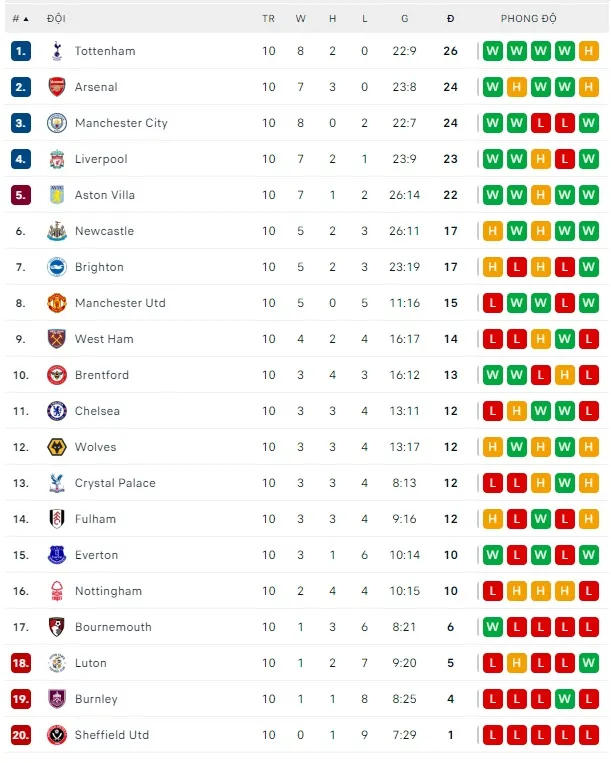This screenshot has height=763, width=611.
Task: Click the ĐỘI column header
Action: click(x=56, y=19)
